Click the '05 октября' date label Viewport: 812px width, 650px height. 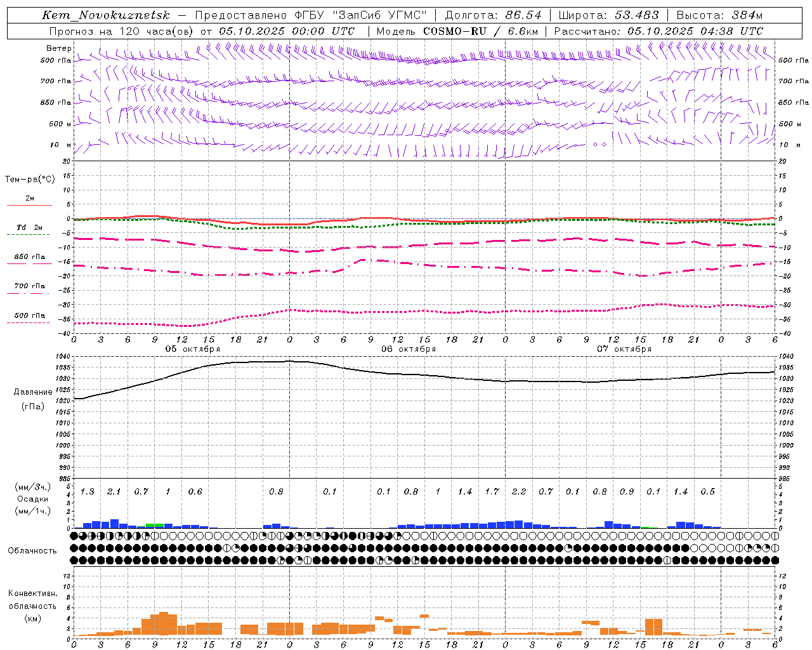coord(193,349)
